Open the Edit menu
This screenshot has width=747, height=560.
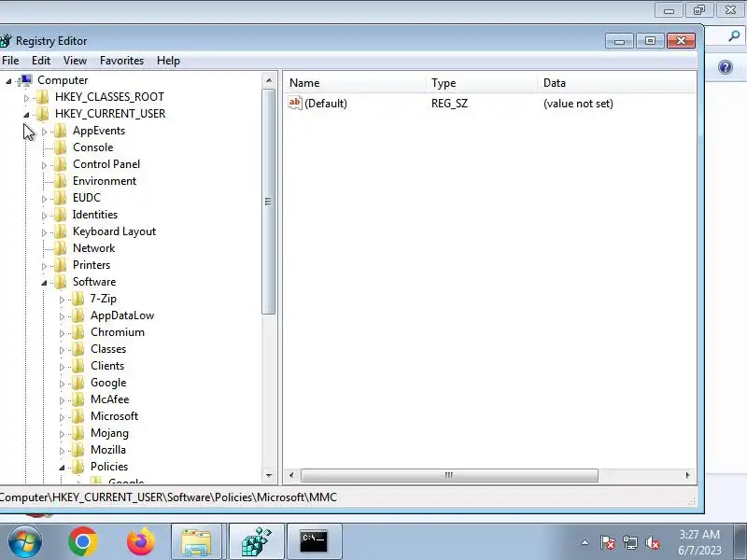[41, 61]
